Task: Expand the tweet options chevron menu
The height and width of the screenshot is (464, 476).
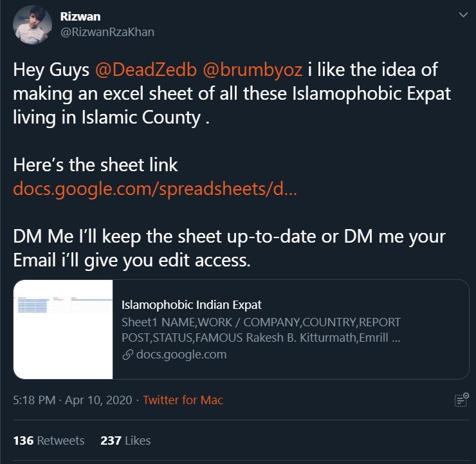Action: [461, 15]
